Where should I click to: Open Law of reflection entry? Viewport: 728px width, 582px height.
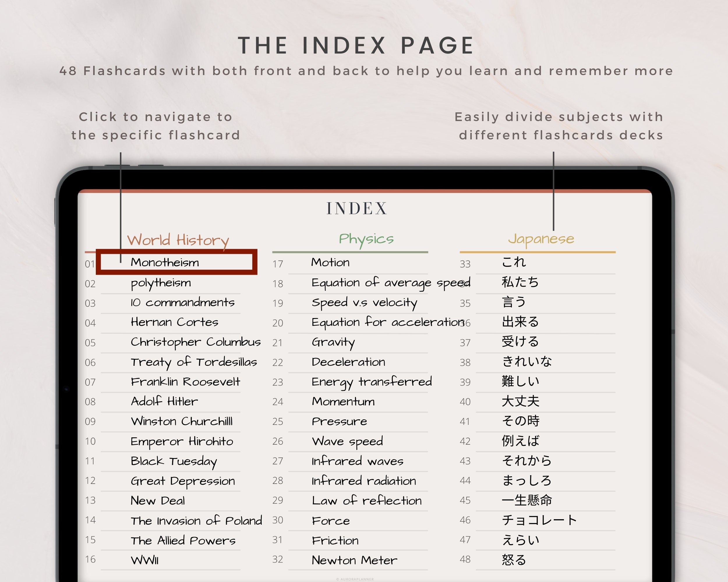tap(366, 500)
